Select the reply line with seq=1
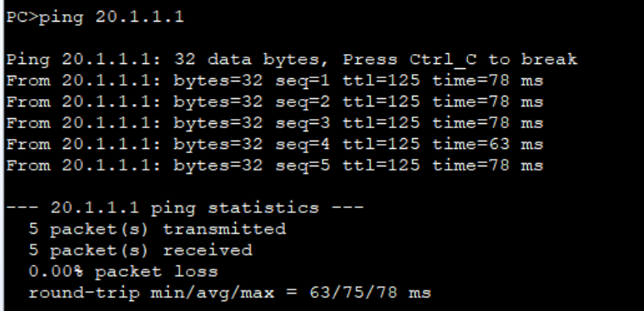The width and height of the screenshot is (644, 311). click(x=275, y=81)
